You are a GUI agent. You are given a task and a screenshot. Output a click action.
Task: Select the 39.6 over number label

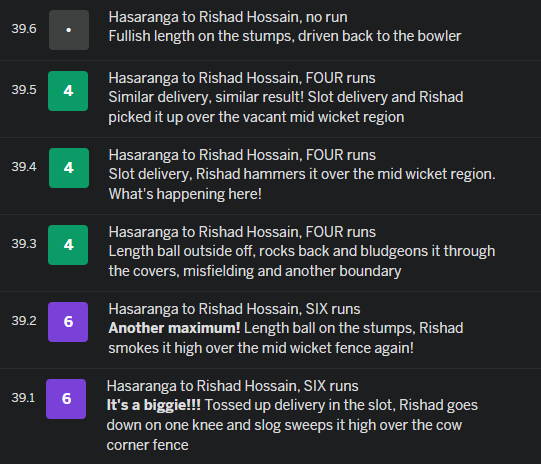pos(24,29)
